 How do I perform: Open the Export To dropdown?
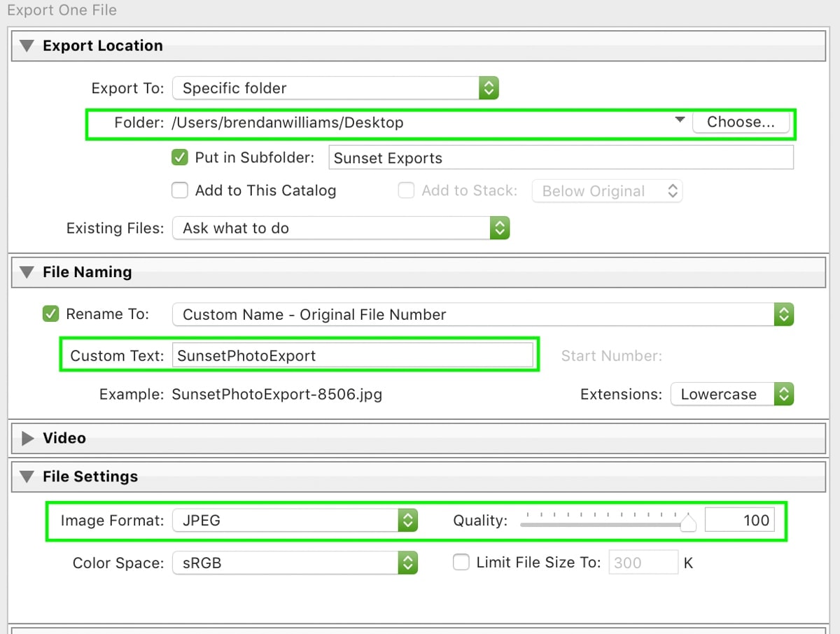(335, 88)
